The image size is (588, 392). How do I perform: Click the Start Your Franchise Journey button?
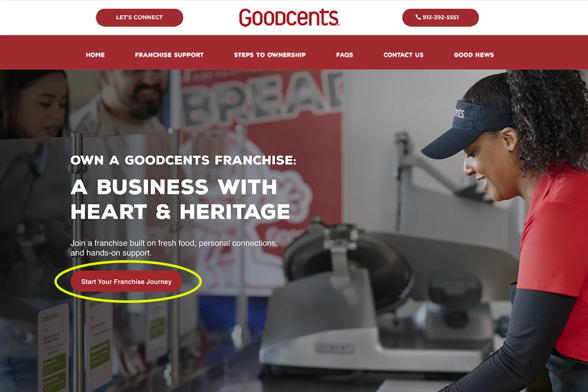click(126, 282)
